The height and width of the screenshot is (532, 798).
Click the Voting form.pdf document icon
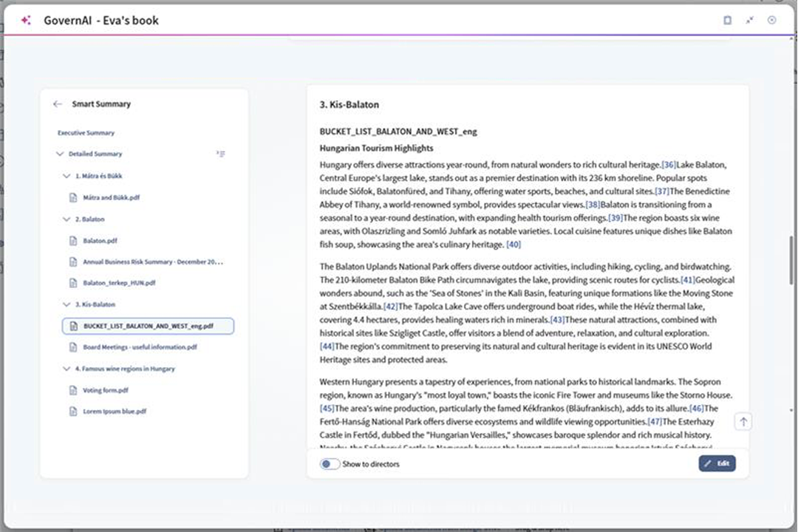point(73,390)
